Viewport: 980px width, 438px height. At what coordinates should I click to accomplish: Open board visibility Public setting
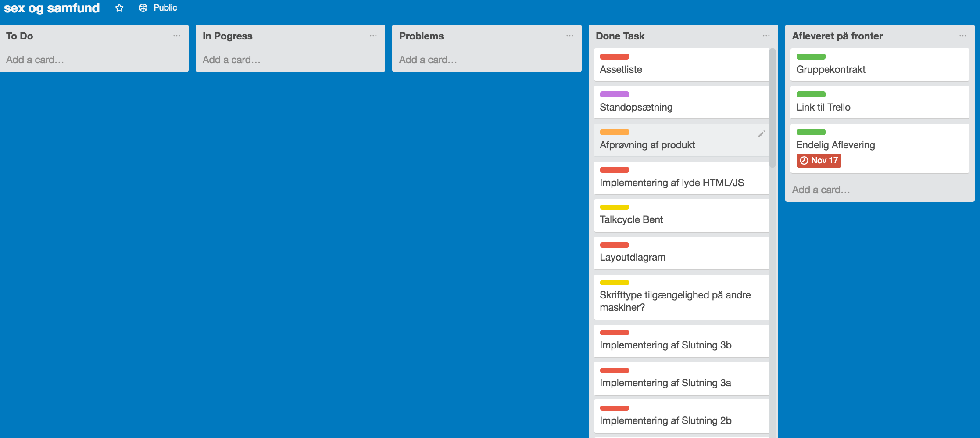tap(158, 8)
